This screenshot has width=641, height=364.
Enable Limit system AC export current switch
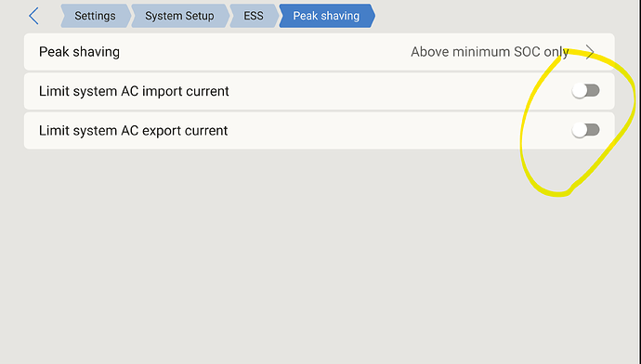pos(586,130)
